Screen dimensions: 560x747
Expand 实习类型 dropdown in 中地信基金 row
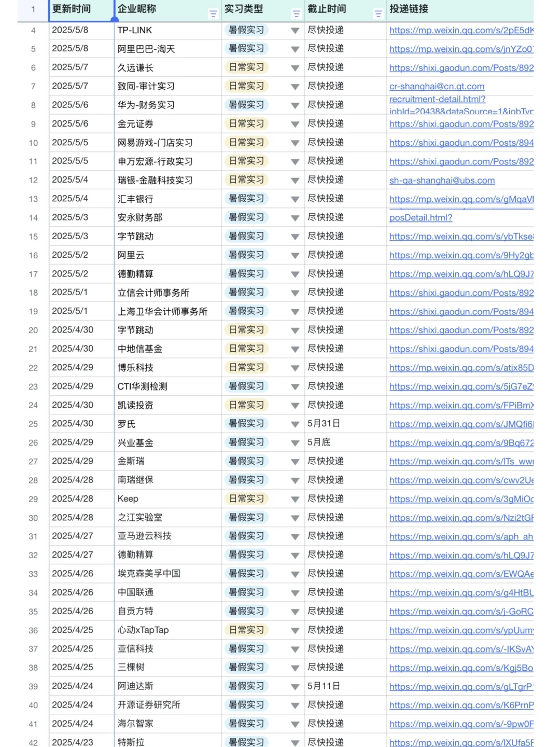(x=295, y=349)
